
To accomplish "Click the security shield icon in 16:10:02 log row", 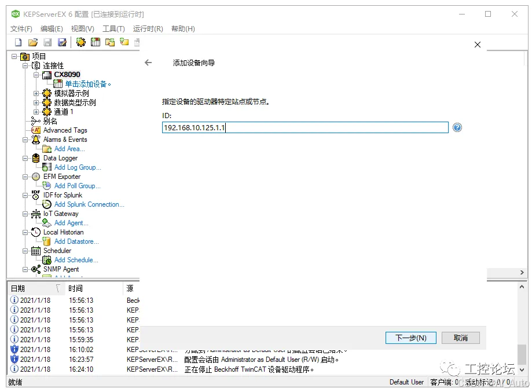I will [14, 349].
